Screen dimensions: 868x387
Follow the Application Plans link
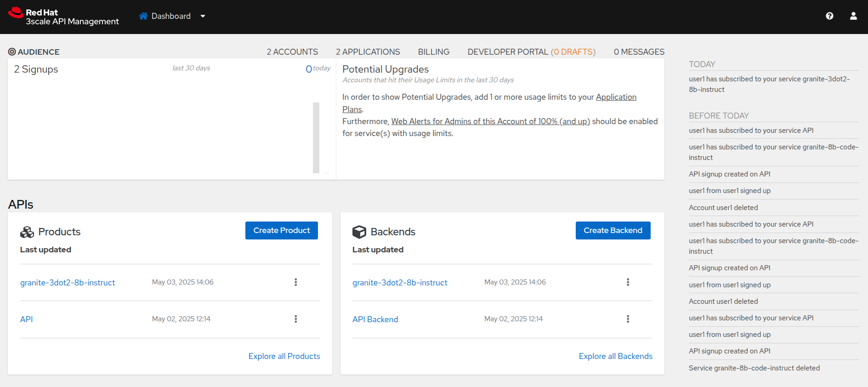tap(616, 97)
